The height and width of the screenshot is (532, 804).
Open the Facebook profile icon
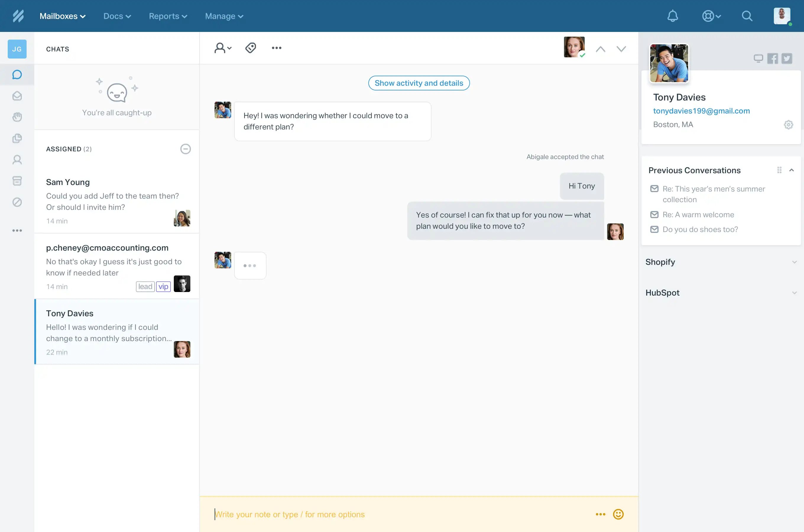(x=772, y=58)
